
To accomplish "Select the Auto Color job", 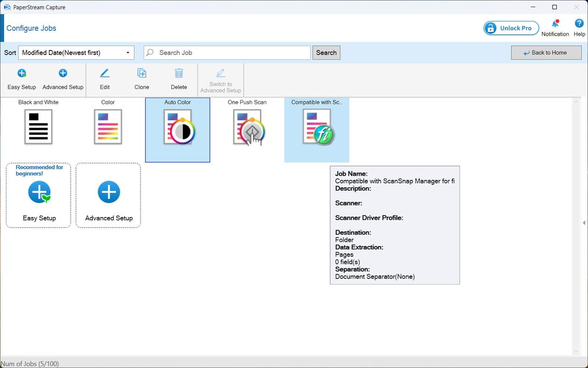I will [178, 130].
